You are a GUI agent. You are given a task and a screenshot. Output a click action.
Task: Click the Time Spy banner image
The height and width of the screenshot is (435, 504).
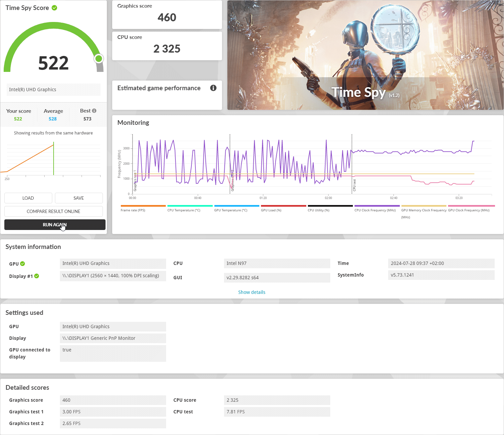[365, 55]
